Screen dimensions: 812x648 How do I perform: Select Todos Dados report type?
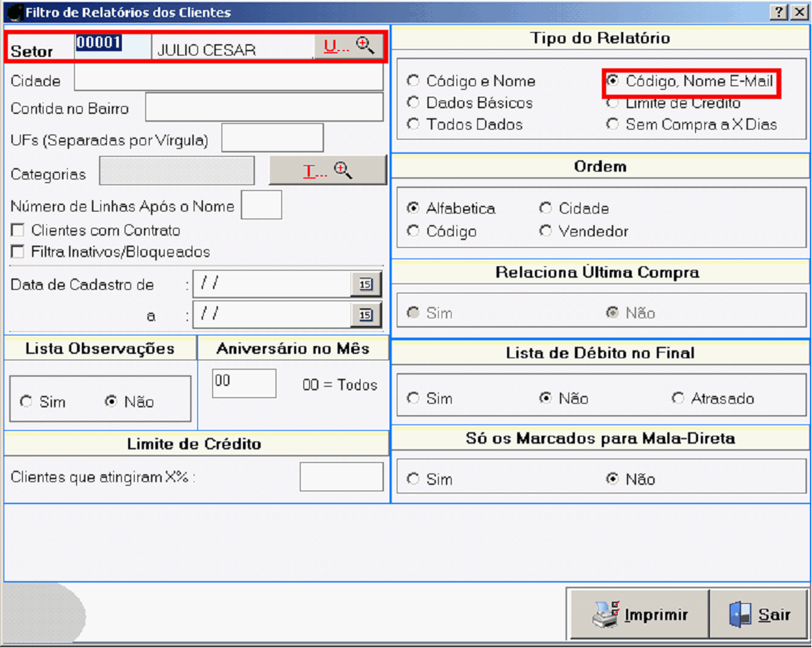(413, 125)
